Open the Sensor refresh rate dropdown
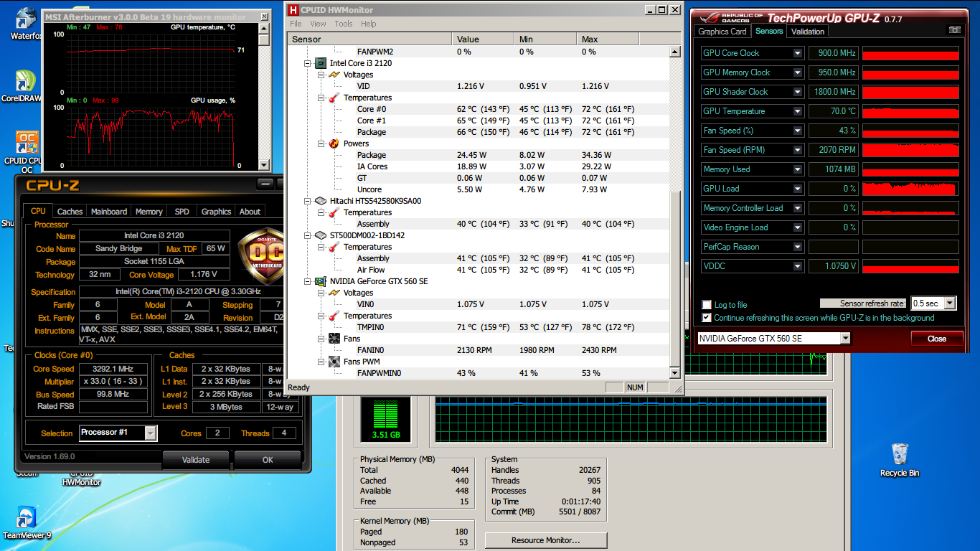Viewport: 980px width, 551px height. tap(950, 303)
